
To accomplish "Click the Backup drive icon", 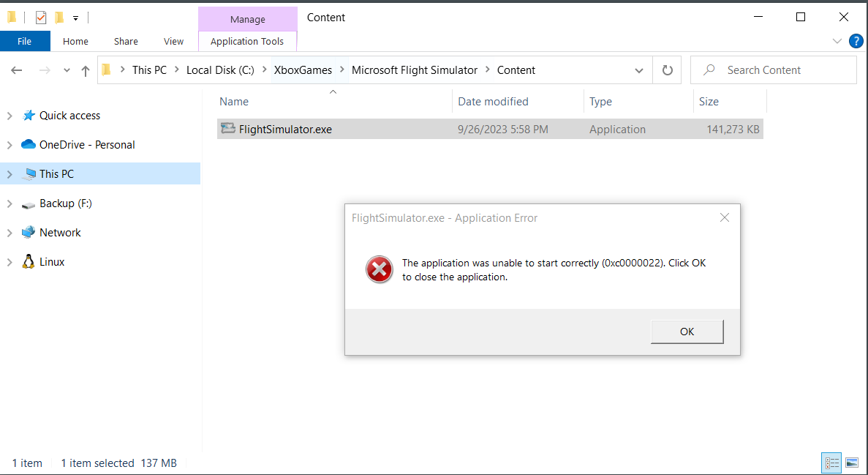I will [x=29, y=205].
